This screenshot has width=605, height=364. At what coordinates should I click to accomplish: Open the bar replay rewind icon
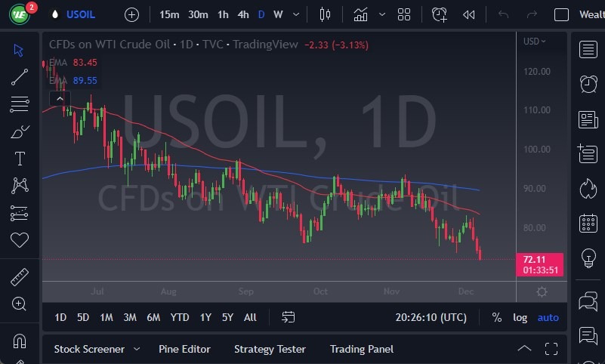469,14
